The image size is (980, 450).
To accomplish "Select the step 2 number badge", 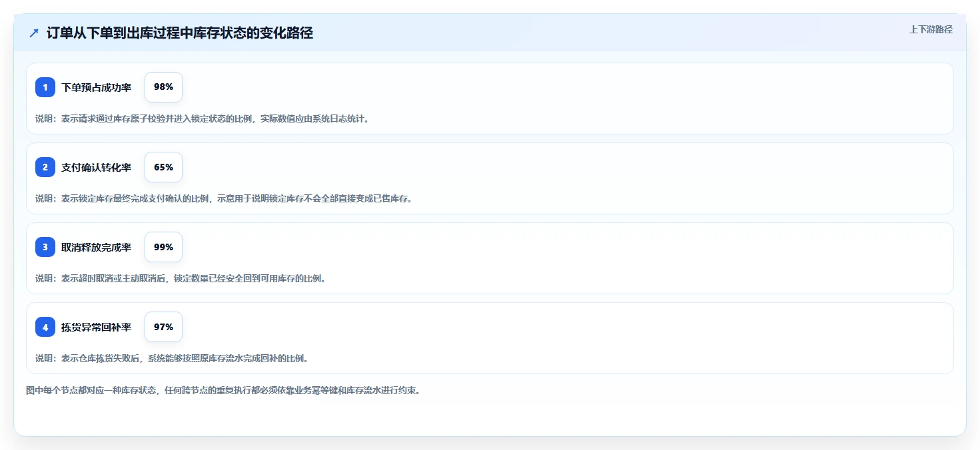I will 45,167.
